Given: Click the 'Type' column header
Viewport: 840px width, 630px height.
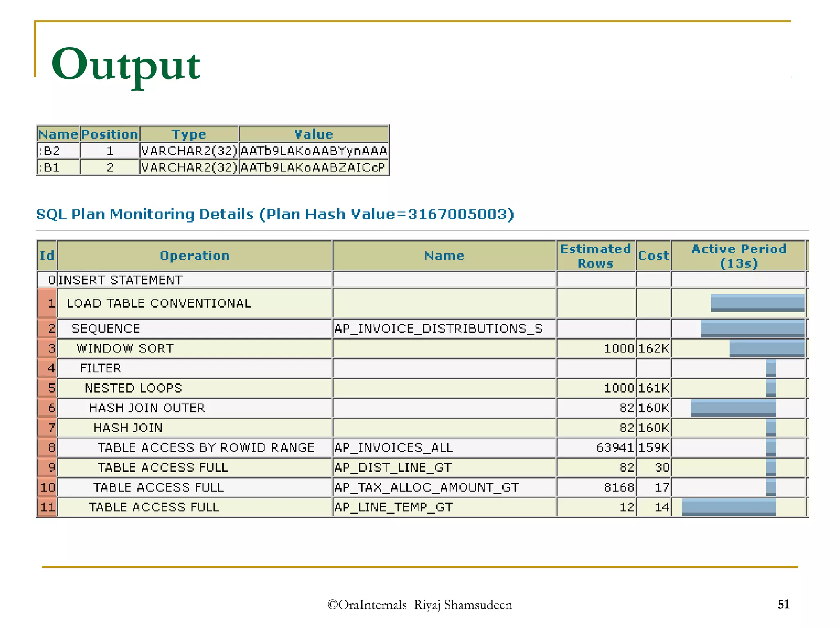Looking at the screenshot, I should pos(189,134).
